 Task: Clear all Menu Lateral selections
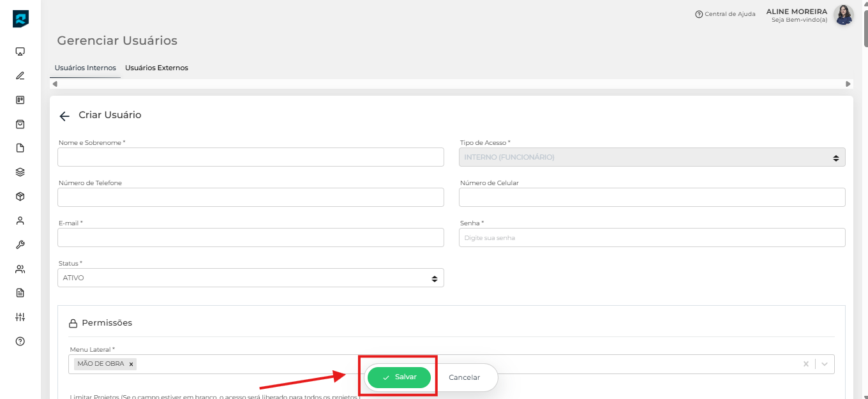click(x=805, y=364)
